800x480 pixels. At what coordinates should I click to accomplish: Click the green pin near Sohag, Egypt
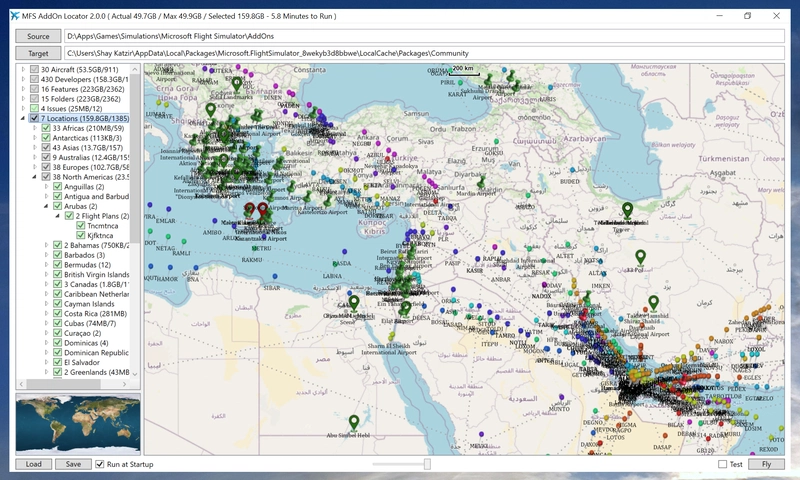353,301
